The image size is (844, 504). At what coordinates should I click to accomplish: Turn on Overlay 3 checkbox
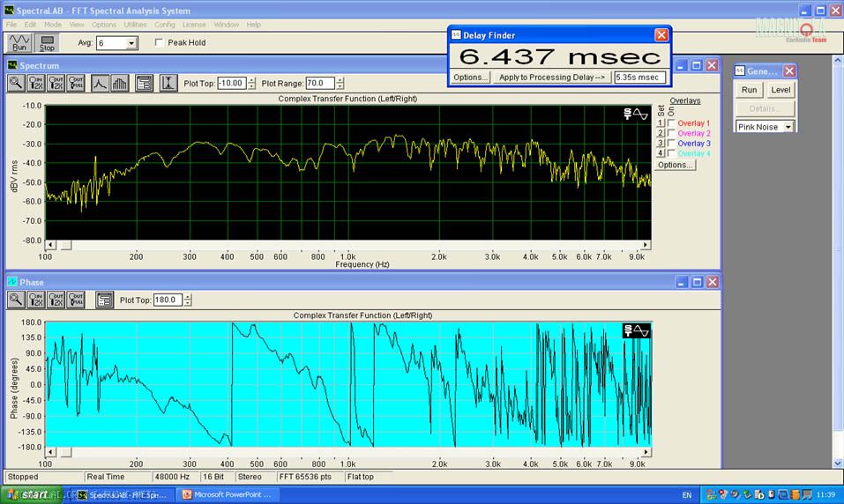671,143
